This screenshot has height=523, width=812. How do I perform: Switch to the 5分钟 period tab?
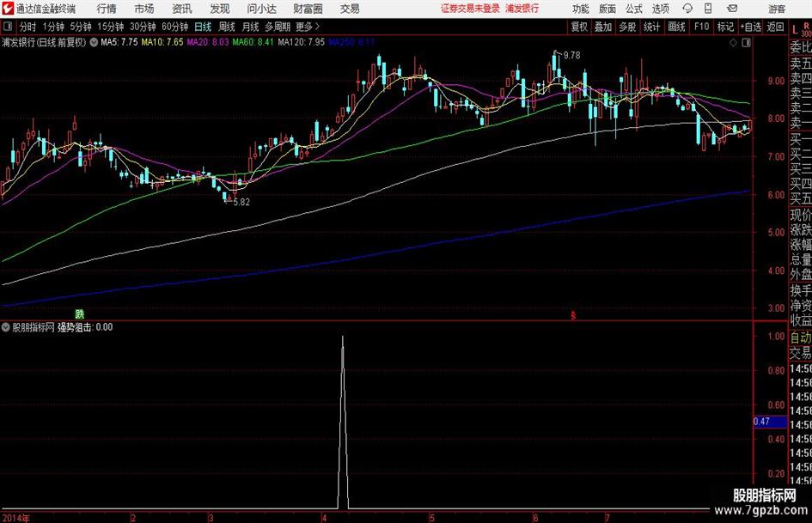80,27
